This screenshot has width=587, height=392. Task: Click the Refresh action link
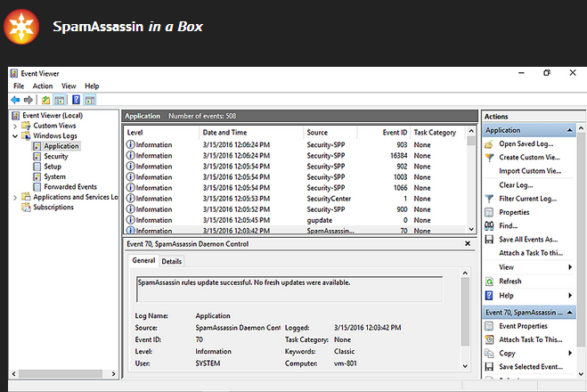coord(510,282)
